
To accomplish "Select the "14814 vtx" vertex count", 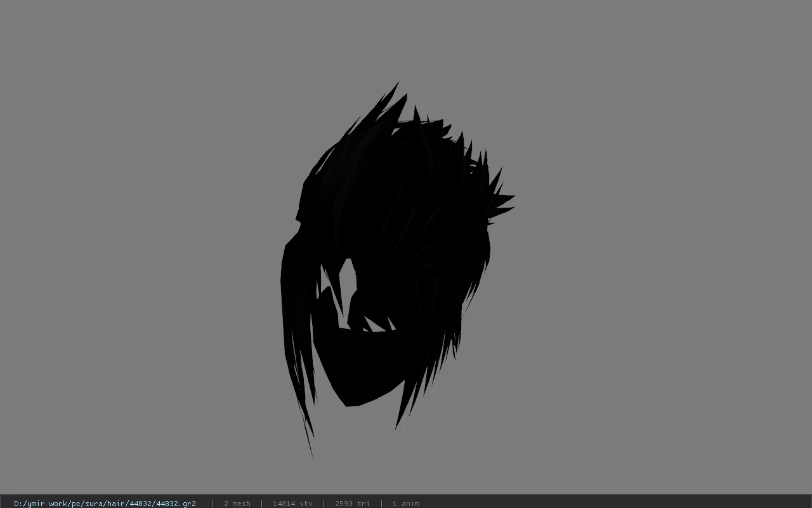I will (292, 504).
